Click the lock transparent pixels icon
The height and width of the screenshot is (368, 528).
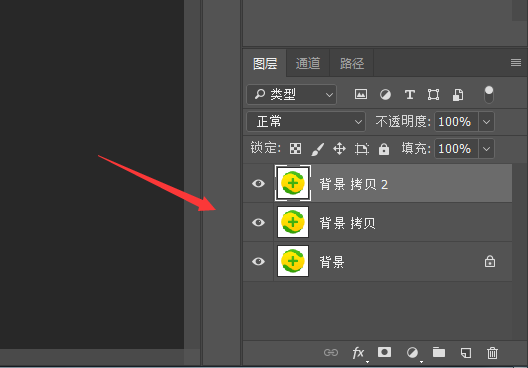coord(295,148)
